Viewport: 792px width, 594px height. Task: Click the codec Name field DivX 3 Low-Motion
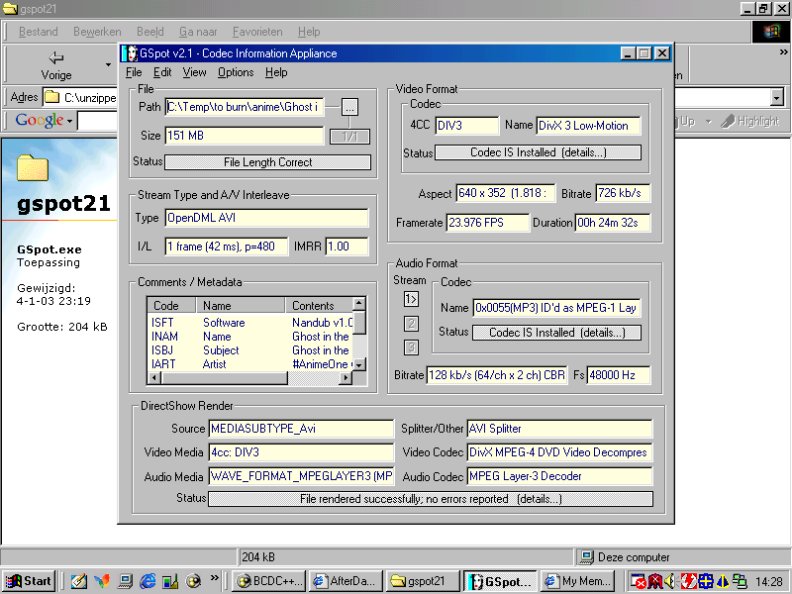pos(588,125)
